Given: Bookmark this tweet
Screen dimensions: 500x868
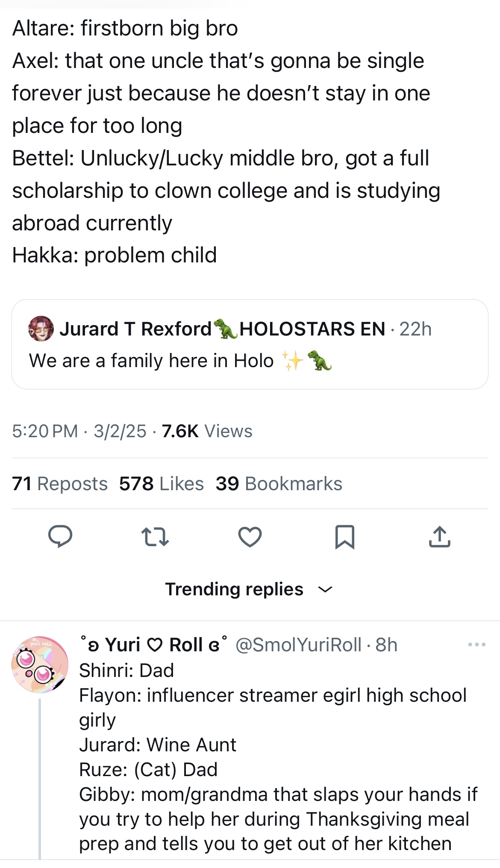Looking at the screenshot, I should (345, 537).
